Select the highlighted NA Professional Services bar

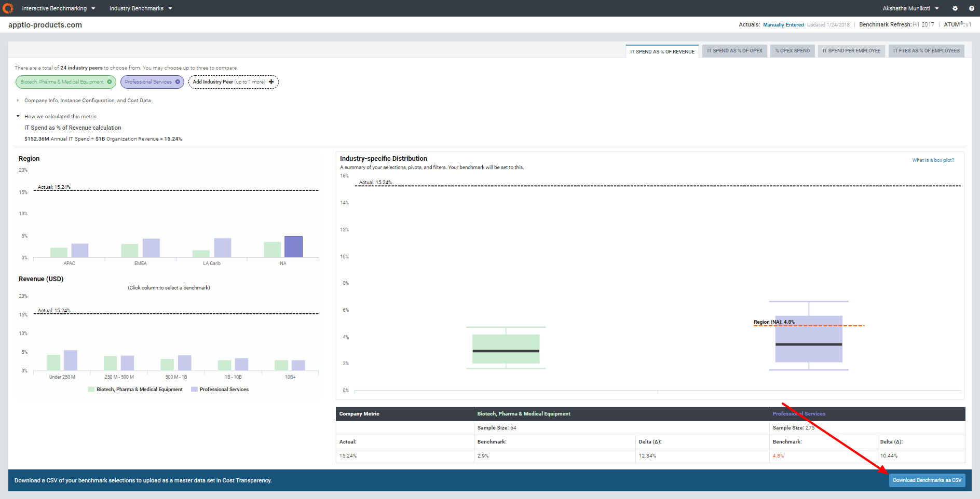point(293,247)
